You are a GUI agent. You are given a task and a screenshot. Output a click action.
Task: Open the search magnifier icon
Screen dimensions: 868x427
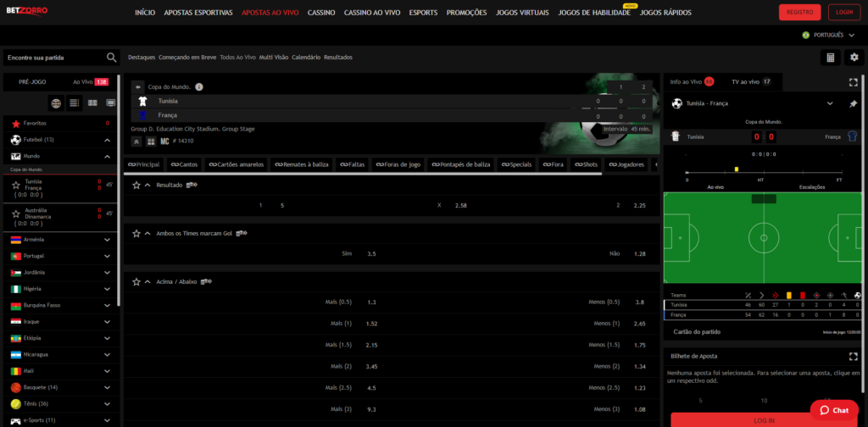[111, 58]
